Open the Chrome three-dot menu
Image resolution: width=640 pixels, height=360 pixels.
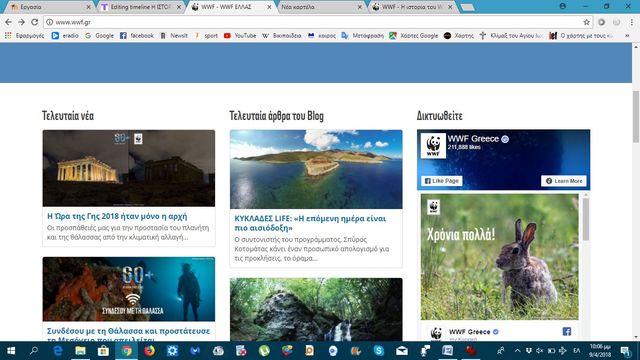631,22
